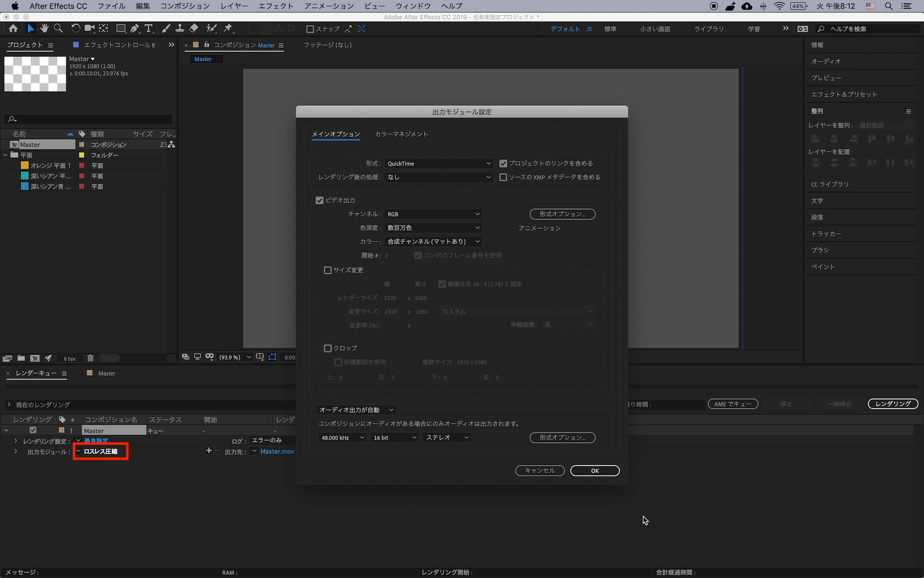Viewport: 924px width, 578px height.
Task: Select the Pen tool
Action: point(135,28)
